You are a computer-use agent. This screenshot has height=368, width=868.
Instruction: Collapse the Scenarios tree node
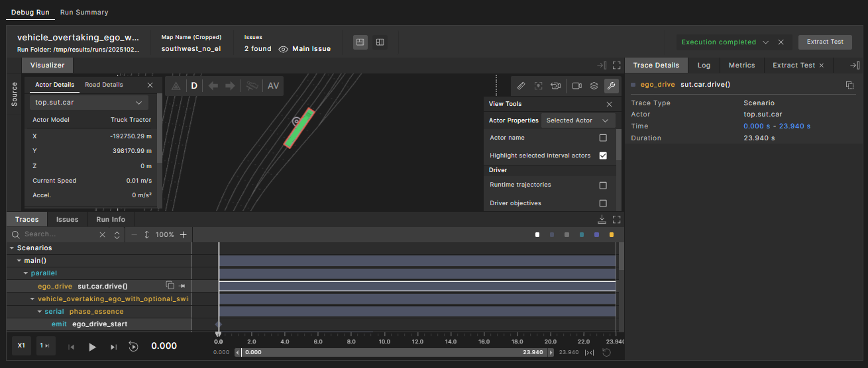[x=11, y=248]
